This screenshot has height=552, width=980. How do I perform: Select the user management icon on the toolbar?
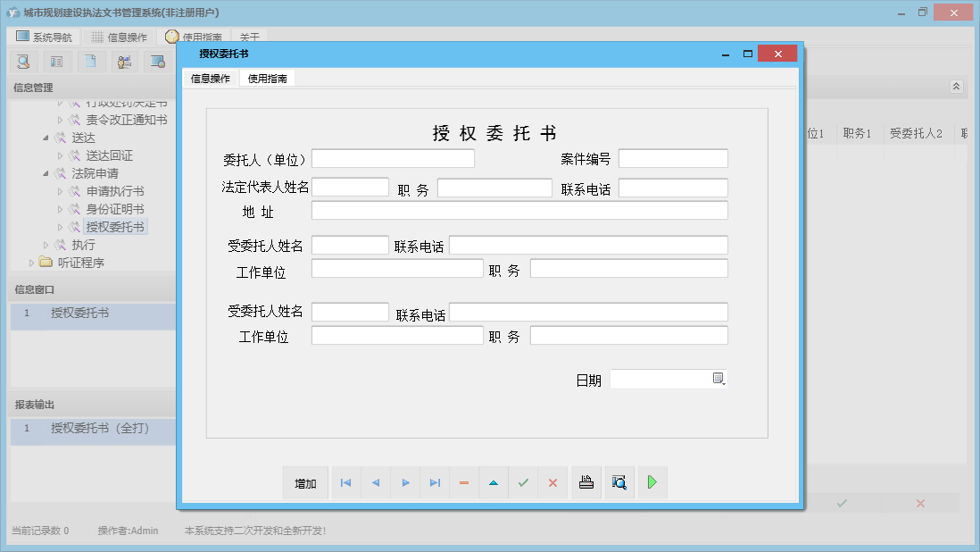coord(124,62)
